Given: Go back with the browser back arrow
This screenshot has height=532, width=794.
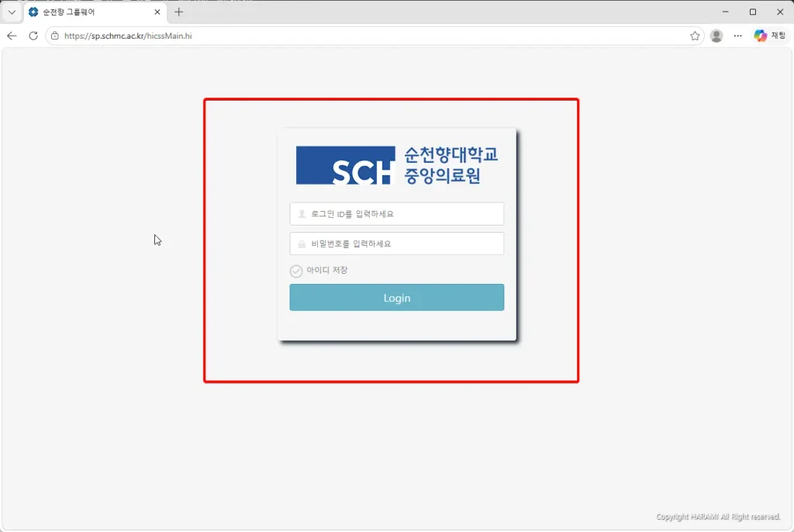Looking at the screenshot, I should pyautogui.click(x=12, y=36).
